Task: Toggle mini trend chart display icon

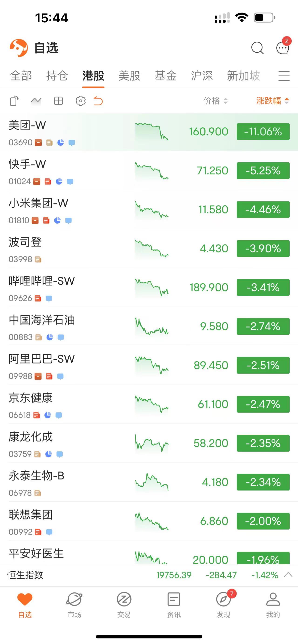Action: pyautogui.click(x=36, y=101)
